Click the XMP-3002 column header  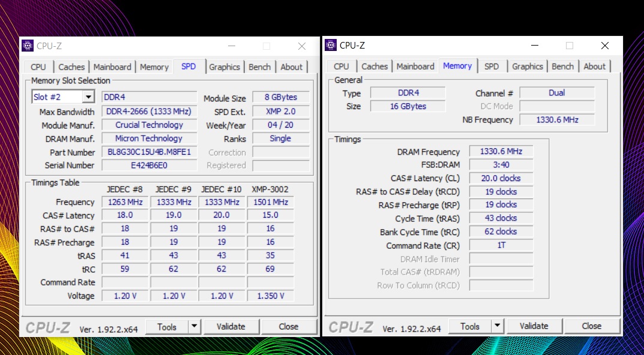pyautogui.click(x=270, y=189)
